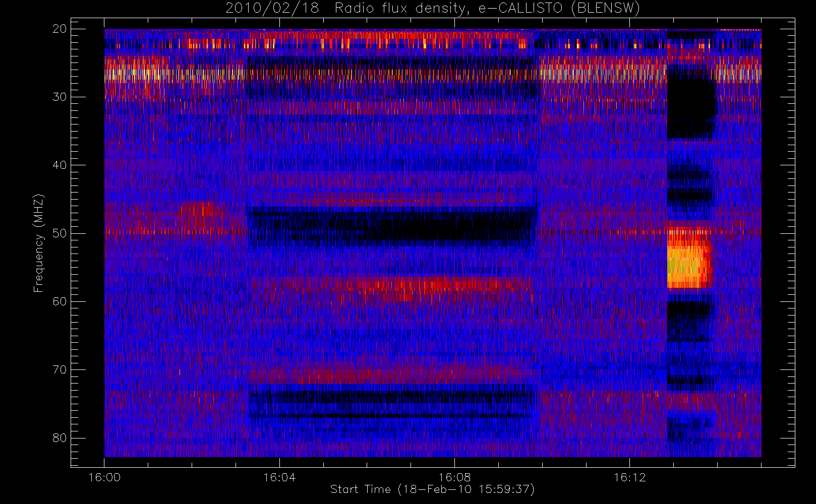This screenshot has width=816, height=504.
Task: Click the 30 frequency tick label
Action: (x=60, y=97)
